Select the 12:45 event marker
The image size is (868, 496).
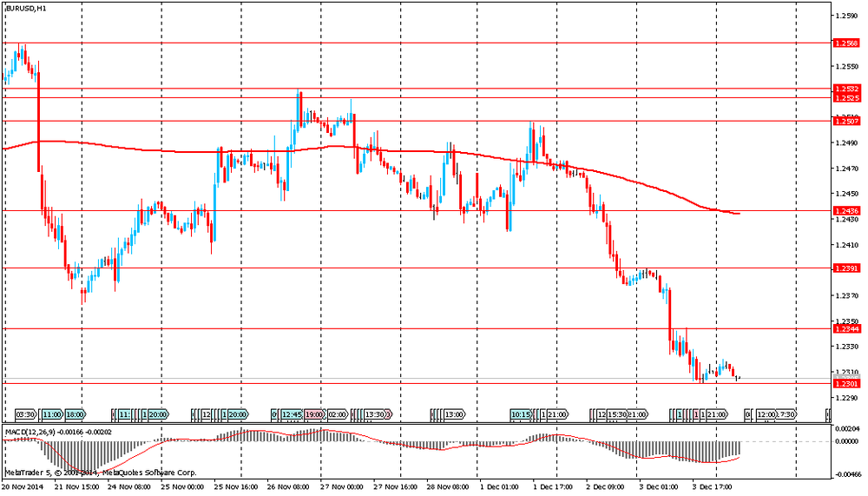coord(292,414)
